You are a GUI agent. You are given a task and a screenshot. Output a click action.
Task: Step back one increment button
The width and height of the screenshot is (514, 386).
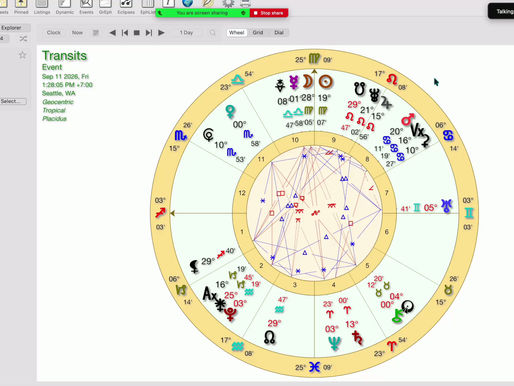125,33
